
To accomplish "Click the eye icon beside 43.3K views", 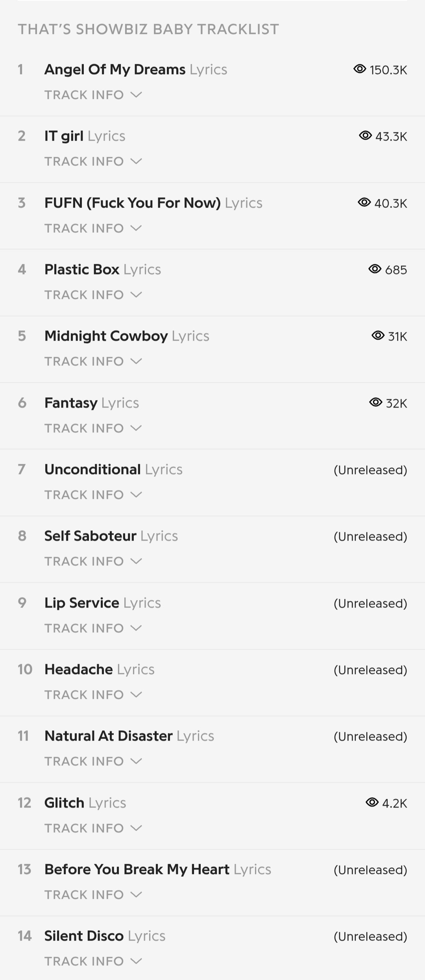I will (365, 135).
